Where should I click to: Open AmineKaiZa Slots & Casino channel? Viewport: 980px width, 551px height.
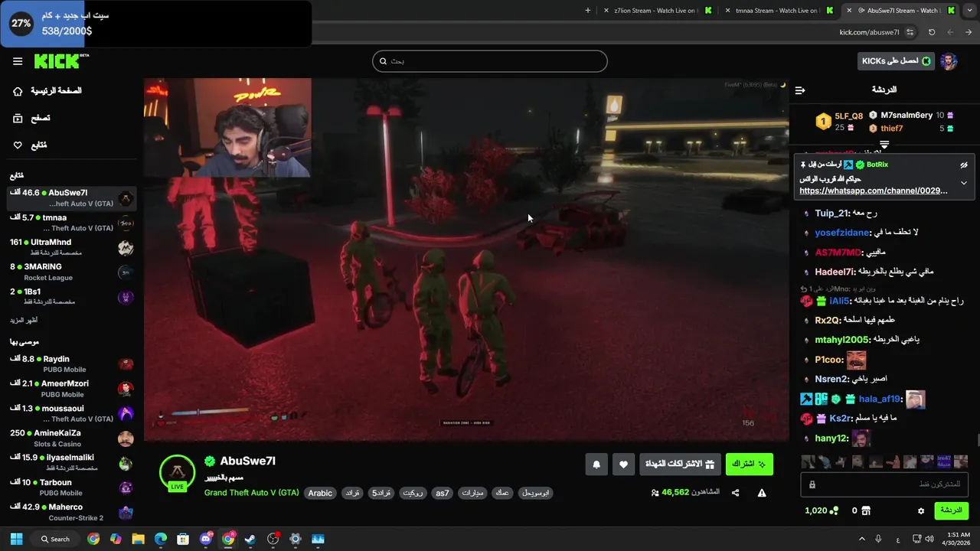point(72,438)
